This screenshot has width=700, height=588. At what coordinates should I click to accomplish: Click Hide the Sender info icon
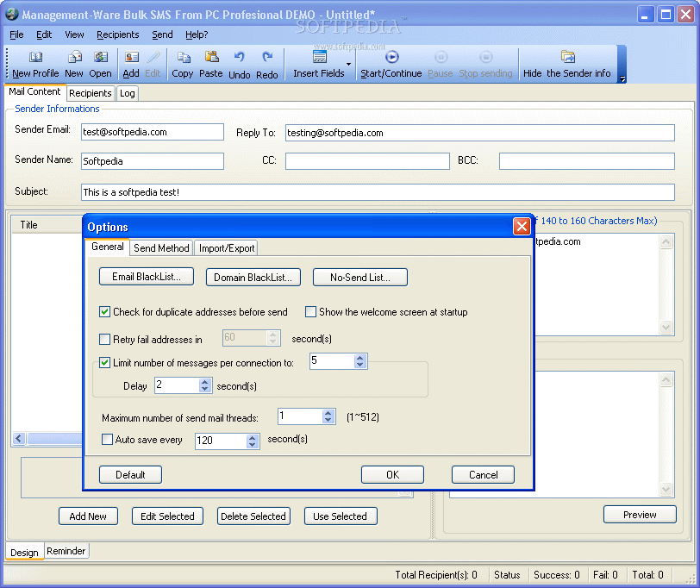tap(568, 57)
